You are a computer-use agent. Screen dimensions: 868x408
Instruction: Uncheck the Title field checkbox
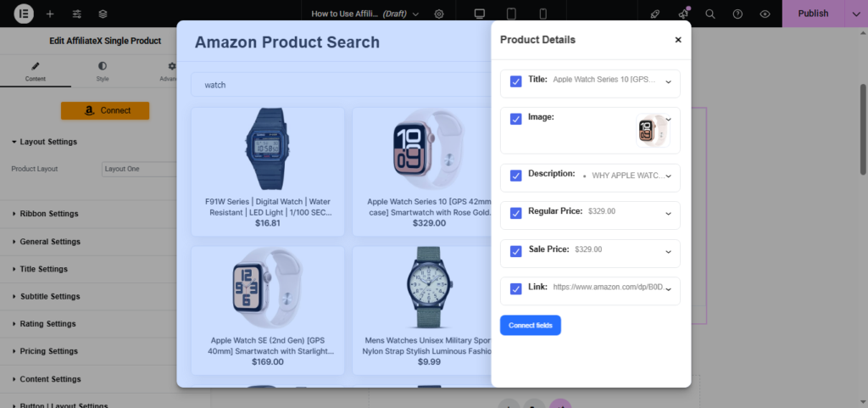pyautogui.click(x=515, y=81)
